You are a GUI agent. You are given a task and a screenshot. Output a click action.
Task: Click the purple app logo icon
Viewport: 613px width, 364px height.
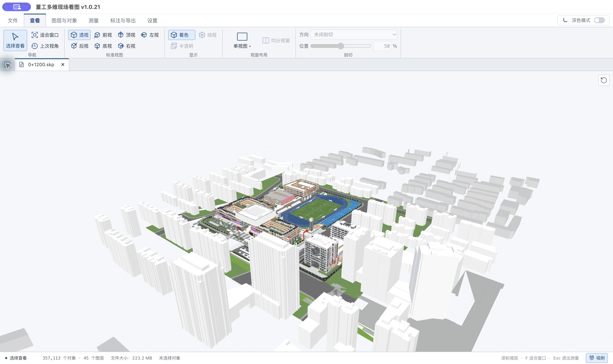[x=17, y=7]
